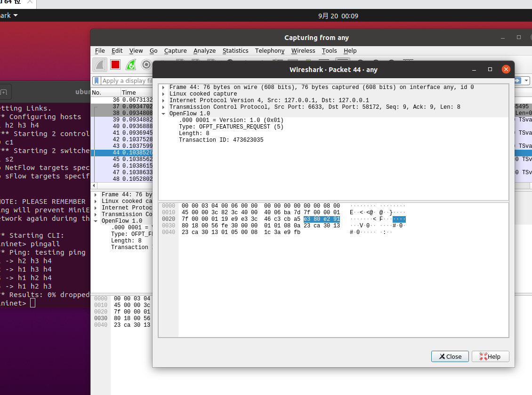The height and width of the screenshot is (395, 532).
Task: Click the Close button in packet dialog
Action: pos(450,356)
